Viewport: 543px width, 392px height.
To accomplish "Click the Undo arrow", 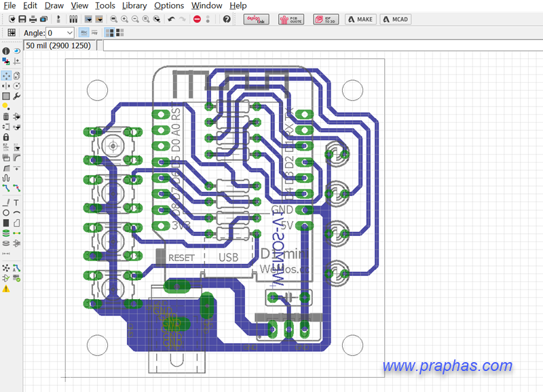I will click(172, 19).
